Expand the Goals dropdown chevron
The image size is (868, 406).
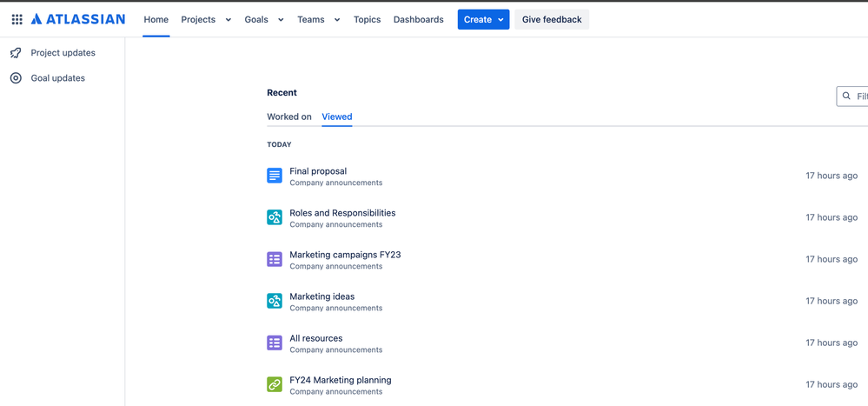281,20
